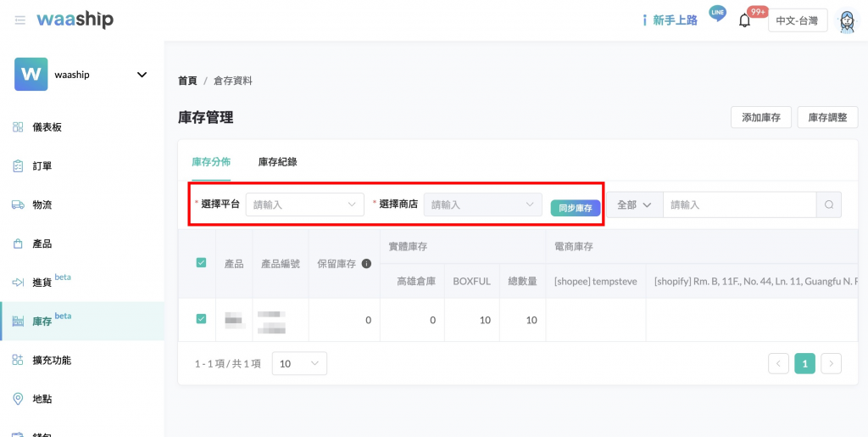The image size is (868, 437).
Task: Click the search magnifier icon
Action: click(829, 204)
